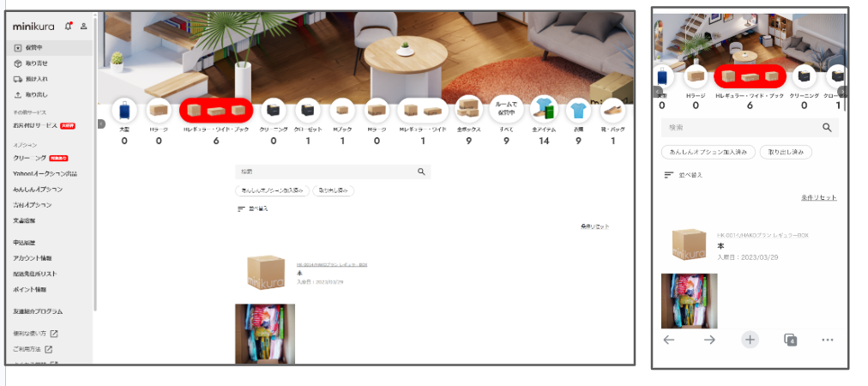Viewport: 868px width, 386px height.
Task: Select the blue suitcase 大型 category icon
Action: tap(124, 111)
